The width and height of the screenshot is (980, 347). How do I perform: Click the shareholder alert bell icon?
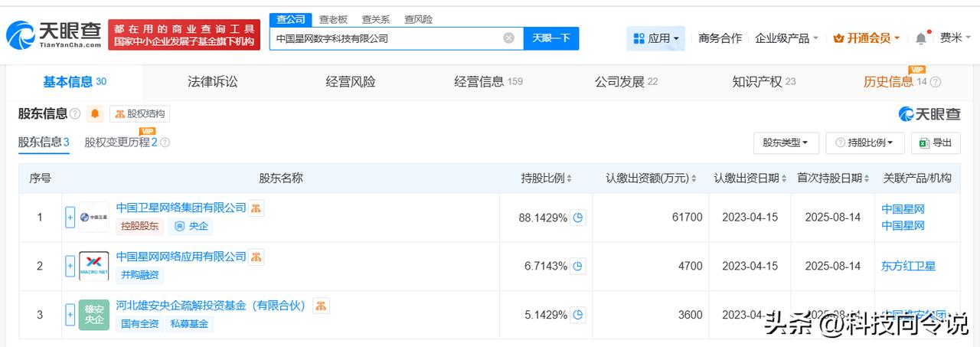point(95,114)
